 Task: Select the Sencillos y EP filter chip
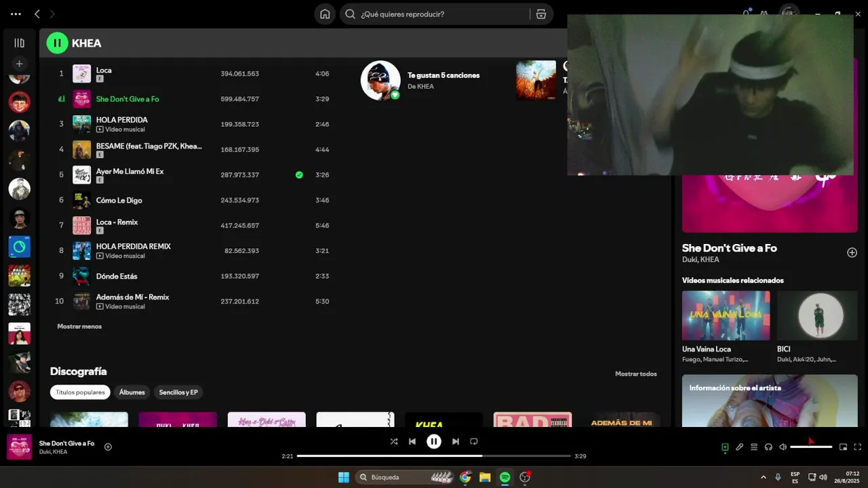click(x=178, y=392)
